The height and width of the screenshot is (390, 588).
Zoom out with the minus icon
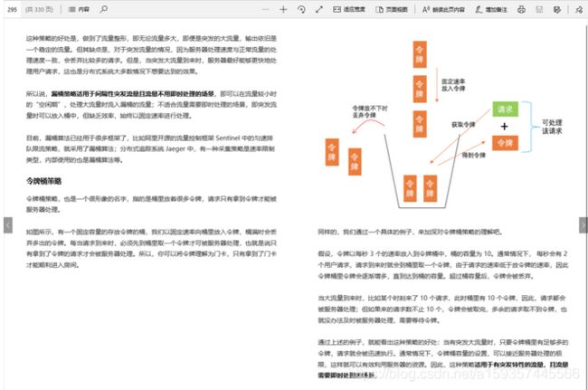point(265,9)
